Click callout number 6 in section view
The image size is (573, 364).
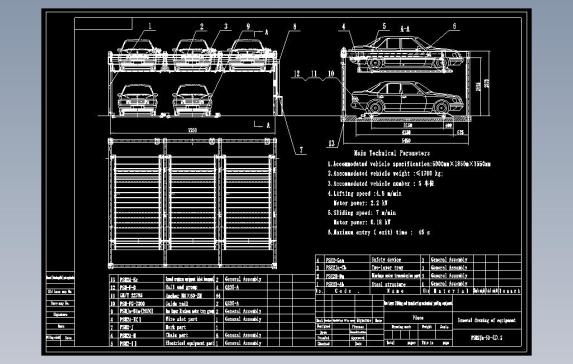coord(454,26)
